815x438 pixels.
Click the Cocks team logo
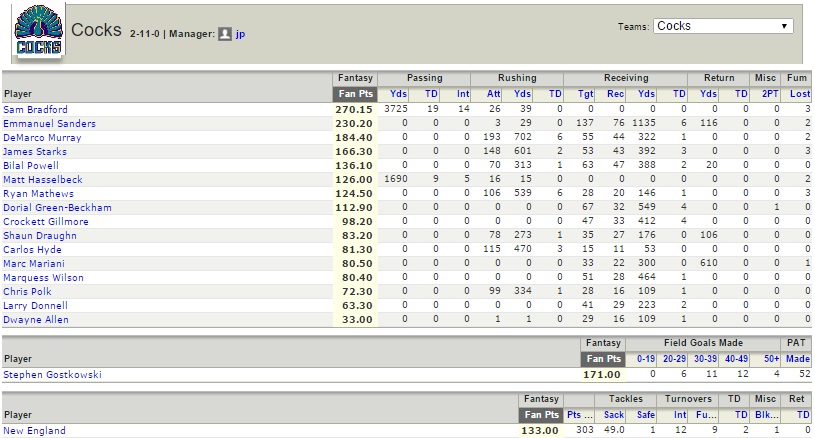pyautogui.click(x=38, y=30)
